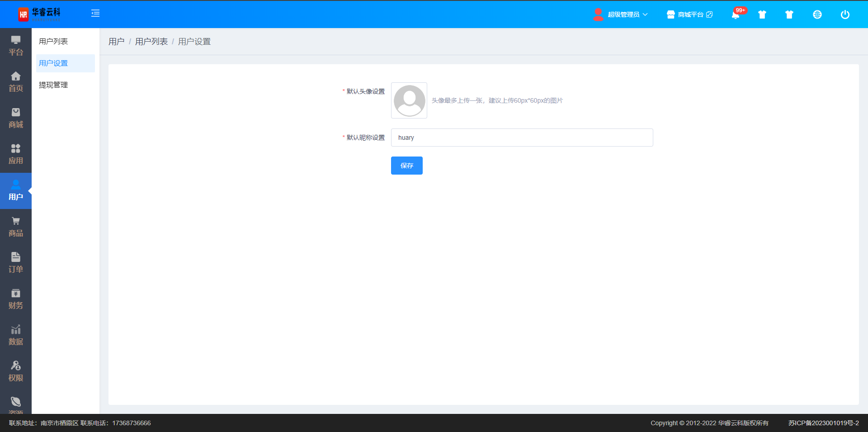This screenshot has width=868, height=432.
Task: Open the 财务 finance sidebar icon
Action: 16,299
